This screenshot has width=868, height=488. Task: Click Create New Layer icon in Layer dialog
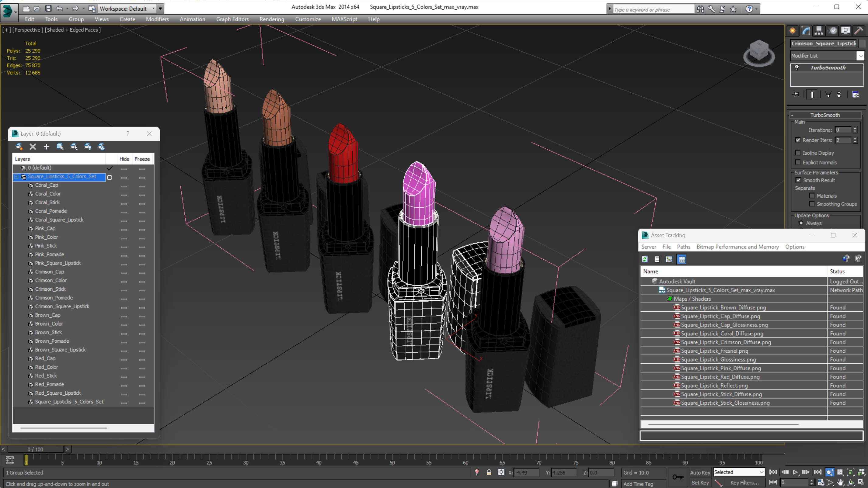[19, 147]
